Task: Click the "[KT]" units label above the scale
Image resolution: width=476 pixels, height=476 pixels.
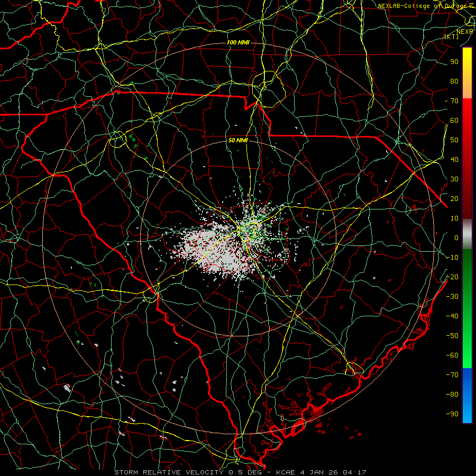Action: [x=451, y=36]
